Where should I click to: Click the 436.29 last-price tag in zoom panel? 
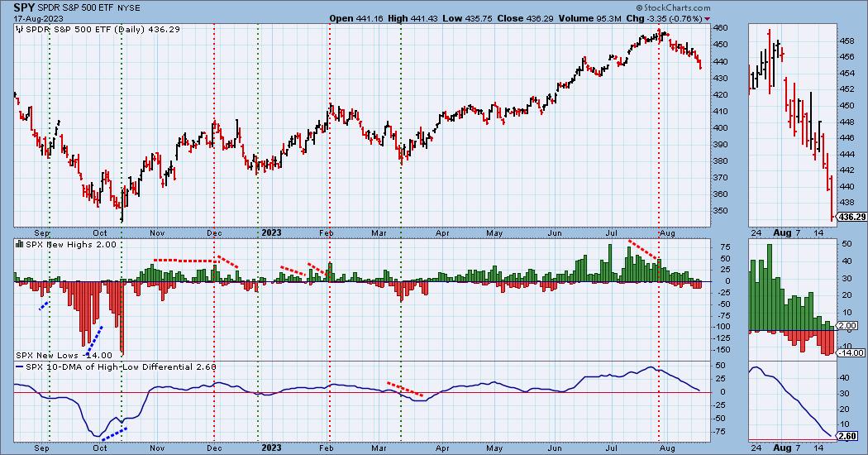pyautogui.click(x=851, y=217)
